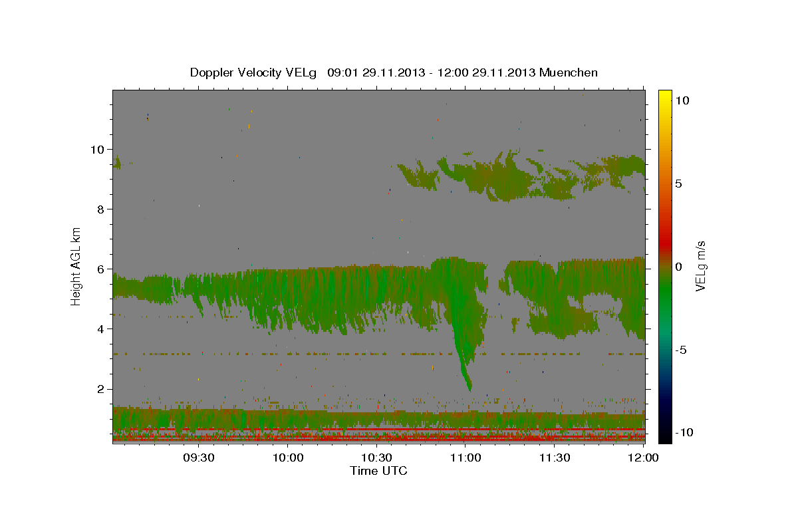Click the fall streak tip near 2 km

469,386
